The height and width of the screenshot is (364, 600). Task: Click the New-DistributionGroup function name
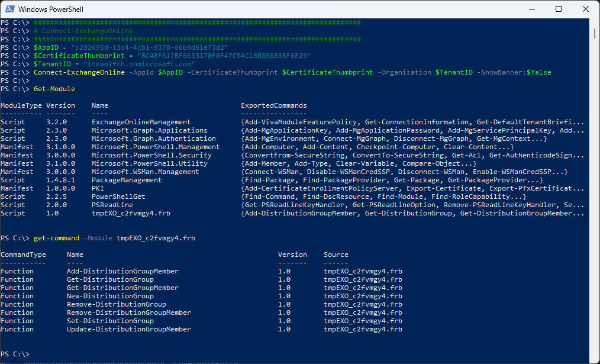[110, 297]
